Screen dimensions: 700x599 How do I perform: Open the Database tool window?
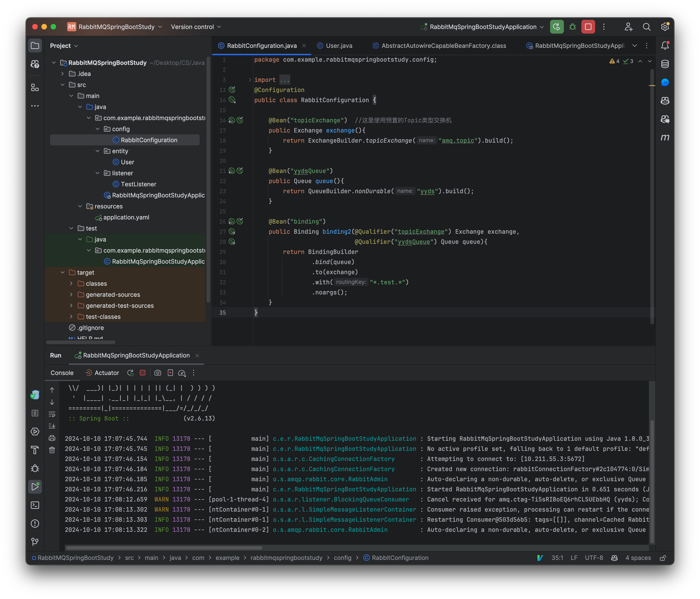click(x=665, y=63)
